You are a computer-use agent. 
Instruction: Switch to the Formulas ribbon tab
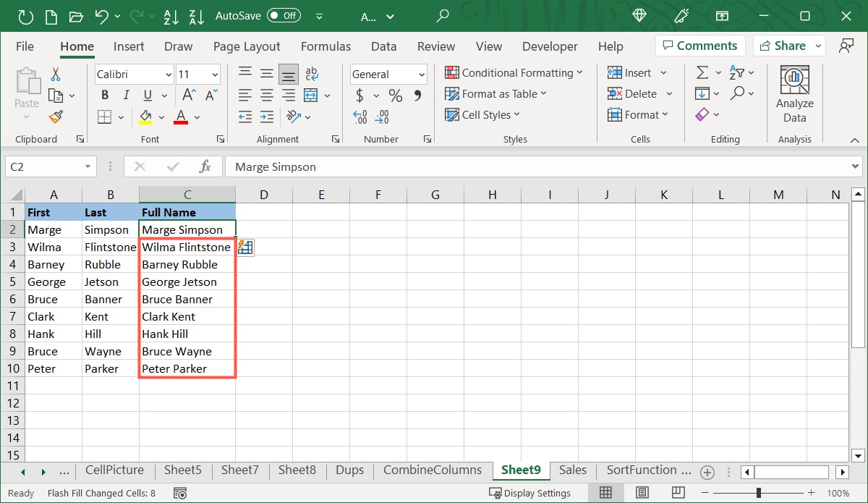[x=325, y=46]
